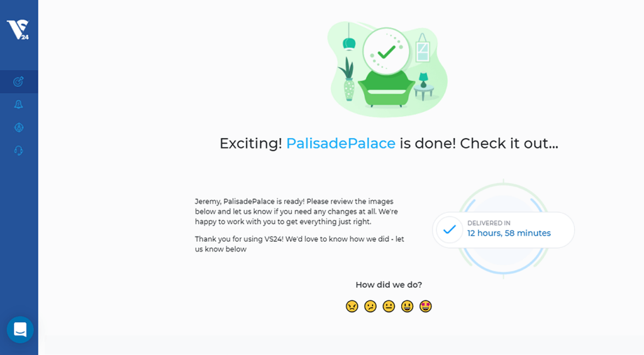Rate with the angry face emoji
The height and width of the screenshot is (355, 644).
pos(352,306)
